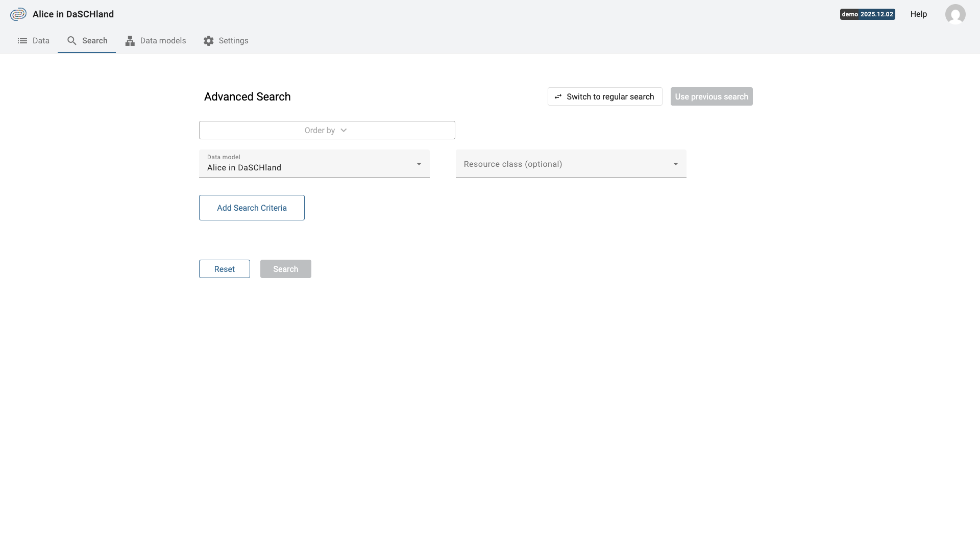Expand the Order by dropdown
The width and height of the screenshot is (980, 551).
[326, 130]
